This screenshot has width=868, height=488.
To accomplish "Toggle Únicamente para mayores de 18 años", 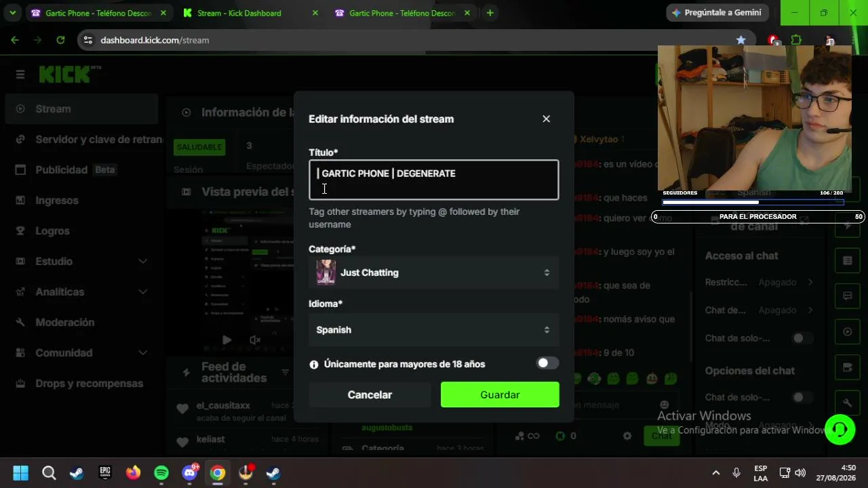I will pos(547,363).
